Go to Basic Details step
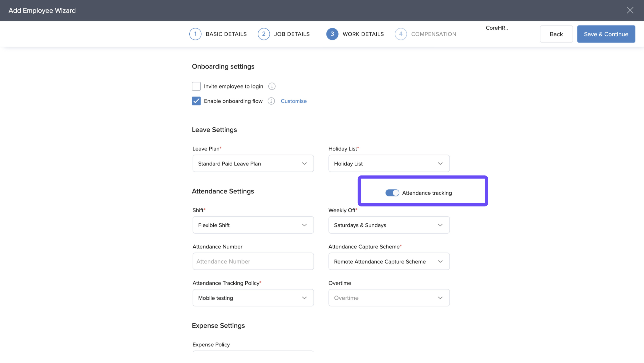The width and height of the screenshot is (644, 363). point(226,34)
